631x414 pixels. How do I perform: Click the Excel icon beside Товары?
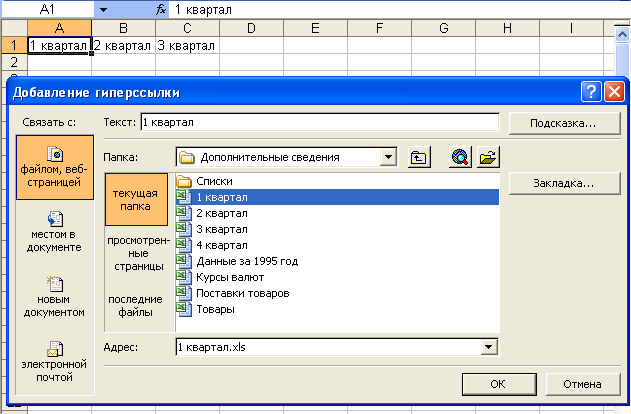(x=184, y=309)
